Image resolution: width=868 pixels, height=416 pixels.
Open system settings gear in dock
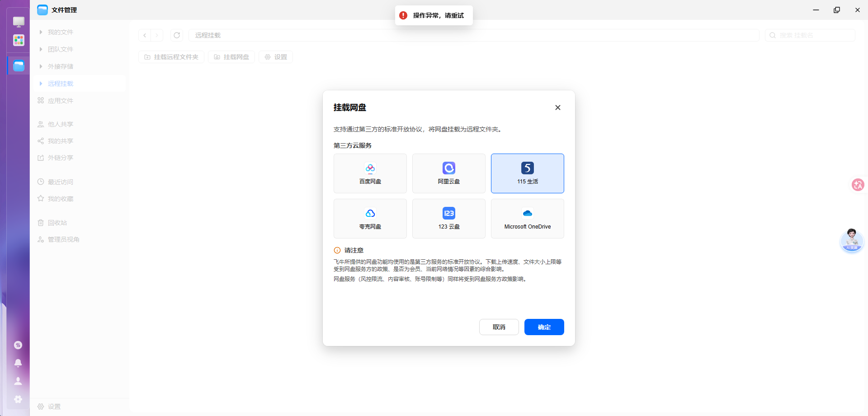[18, 399]
